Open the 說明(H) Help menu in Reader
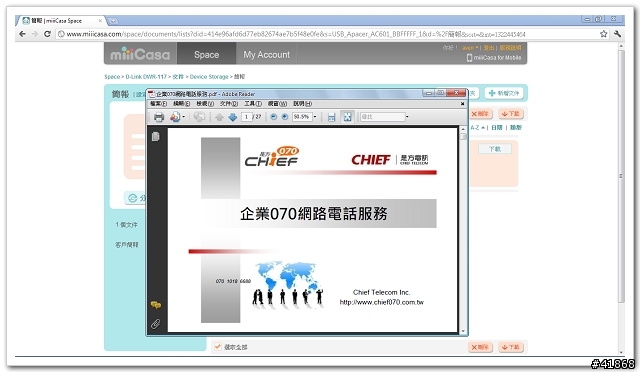 (x=302, y=104)
